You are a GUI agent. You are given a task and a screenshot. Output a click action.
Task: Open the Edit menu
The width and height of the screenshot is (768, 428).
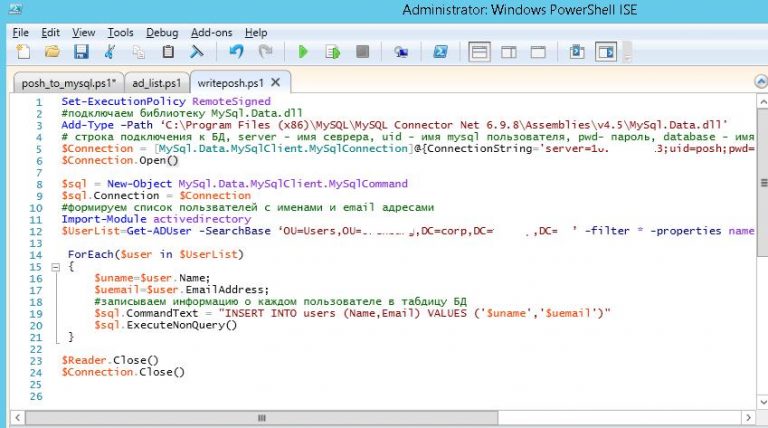(50, 33)
